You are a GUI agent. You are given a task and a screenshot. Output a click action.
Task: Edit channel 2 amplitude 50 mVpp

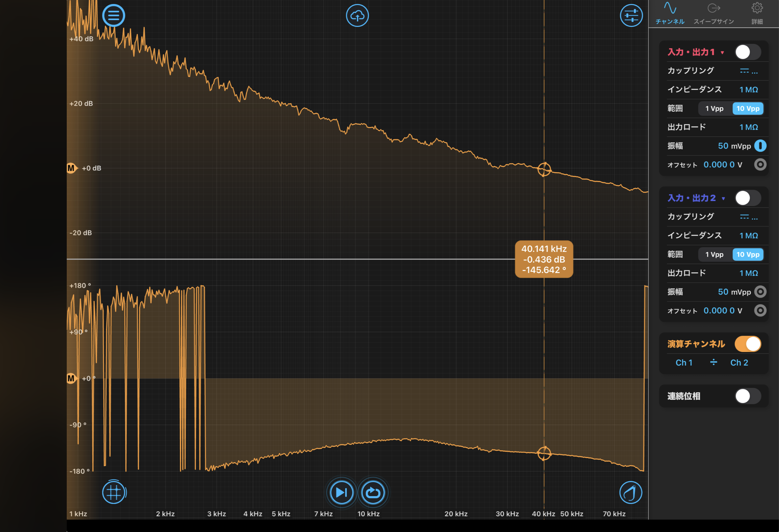pyautogui.click(x=734, y=292)
